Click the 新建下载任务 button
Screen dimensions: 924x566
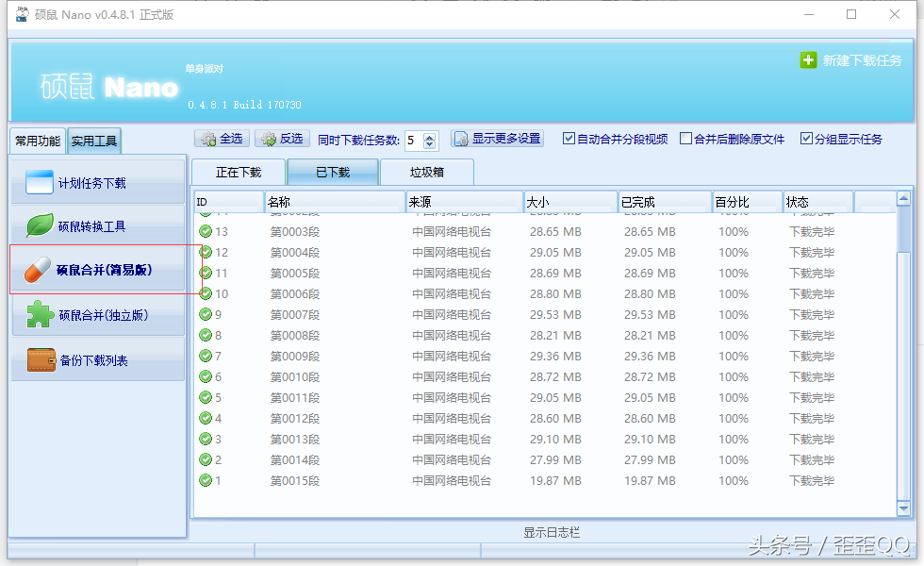850,60
